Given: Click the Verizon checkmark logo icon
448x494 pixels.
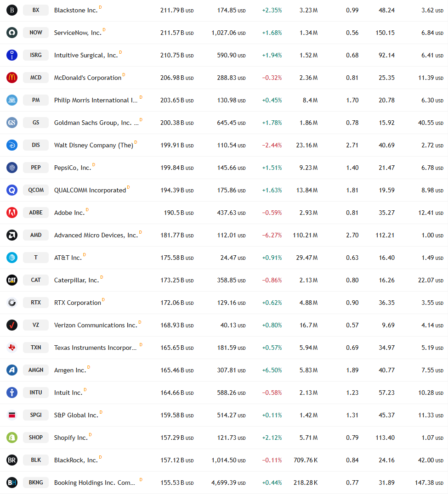Looking at the screenshot, I should [12, 325].
